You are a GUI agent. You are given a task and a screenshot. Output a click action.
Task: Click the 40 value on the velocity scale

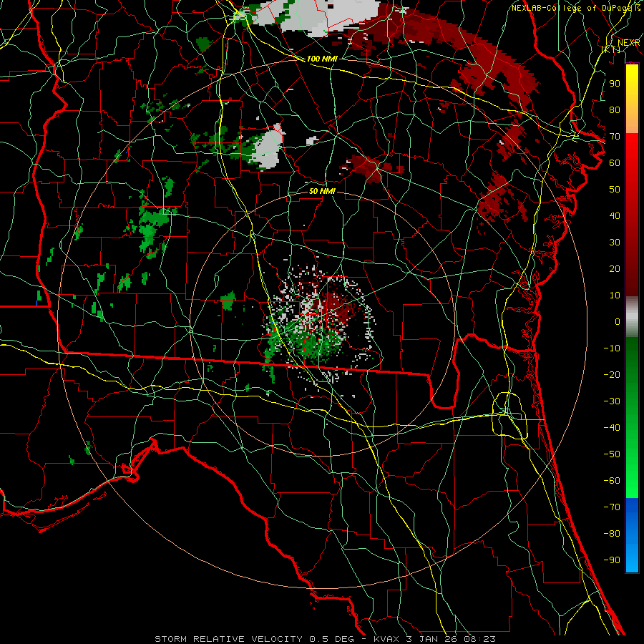[x=615, y=215]
